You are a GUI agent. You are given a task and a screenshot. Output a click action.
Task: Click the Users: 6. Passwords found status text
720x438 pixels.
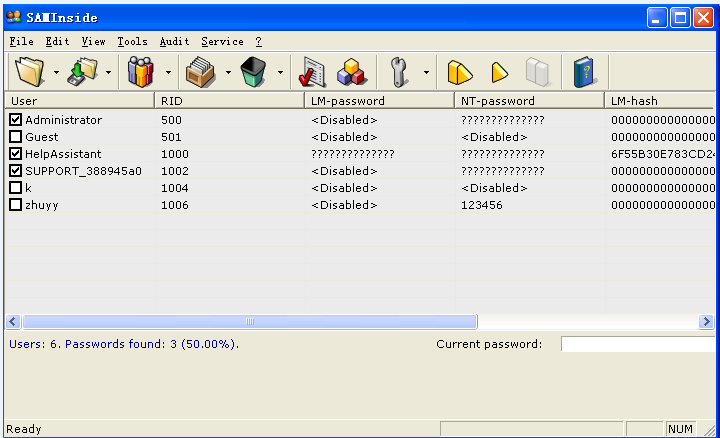[x=124, y=344]
